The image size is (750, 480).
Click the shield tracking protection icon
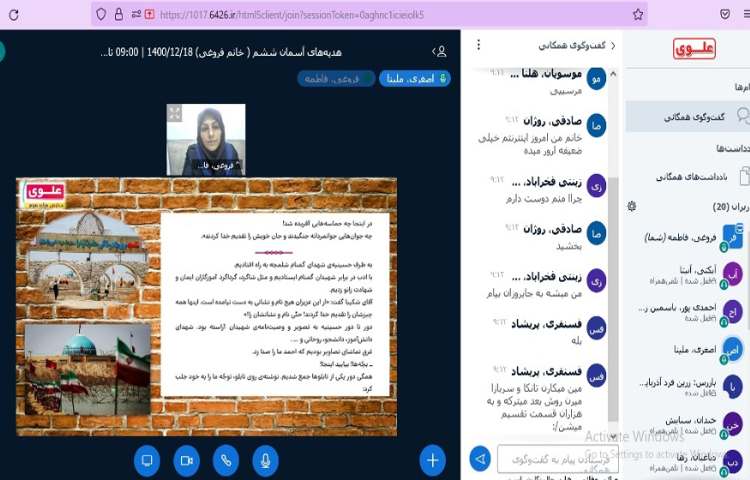(x=101, y=14)
